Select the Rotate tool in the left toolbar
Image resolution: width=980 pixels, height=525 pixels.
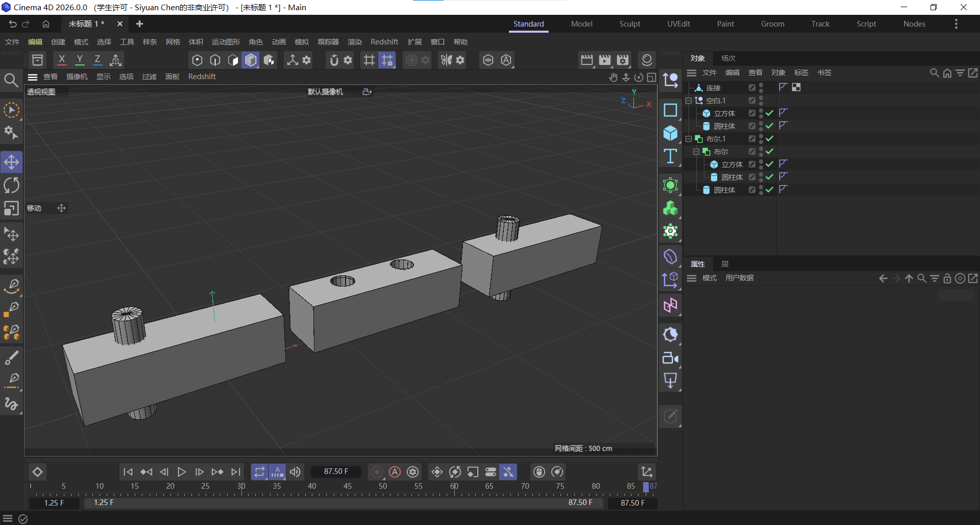pos(11,185)
